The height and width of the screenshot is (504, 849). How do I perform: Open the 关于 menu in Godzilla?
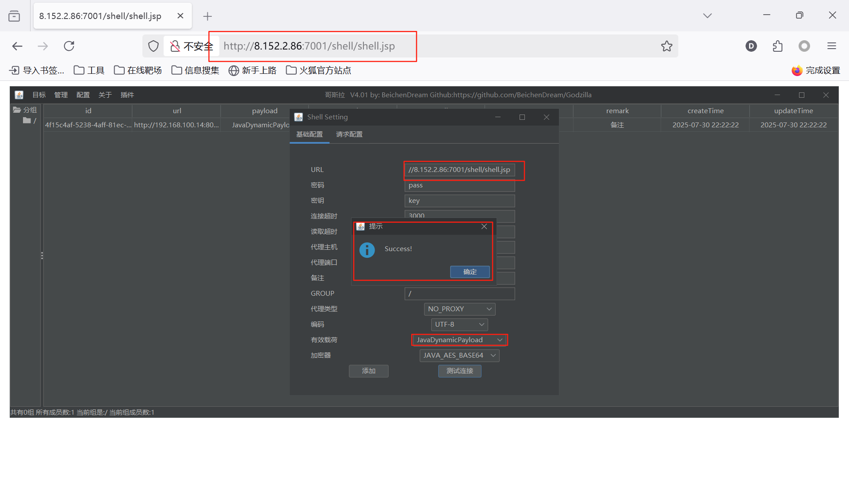click(105, 95)
